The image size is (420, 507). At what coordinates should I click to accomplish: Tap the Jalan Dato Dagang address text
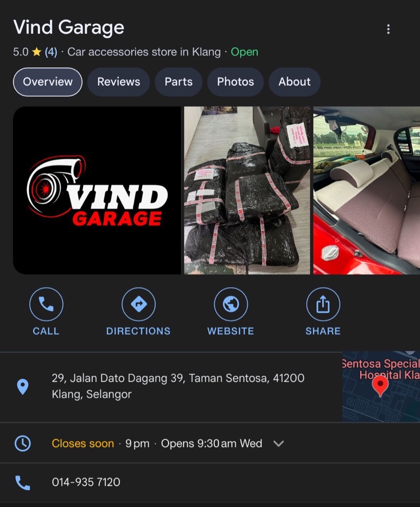point(178,386)
